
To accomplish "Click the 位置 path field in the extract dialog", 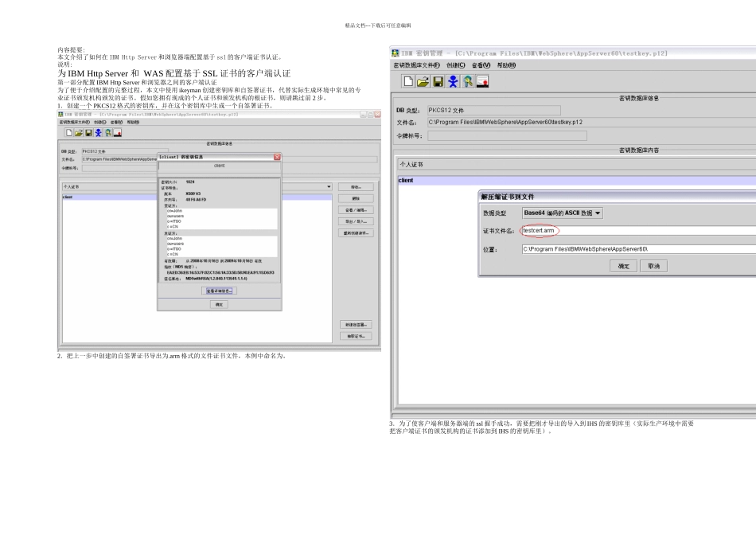I will click(x=638, y=249).
